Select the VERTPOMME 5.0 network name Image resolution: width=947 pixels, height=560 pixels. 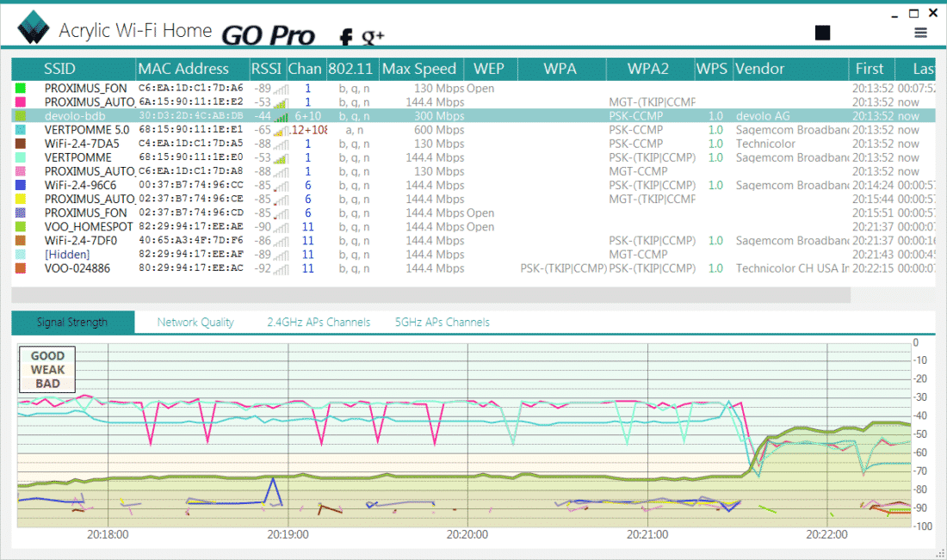[87, 130]
